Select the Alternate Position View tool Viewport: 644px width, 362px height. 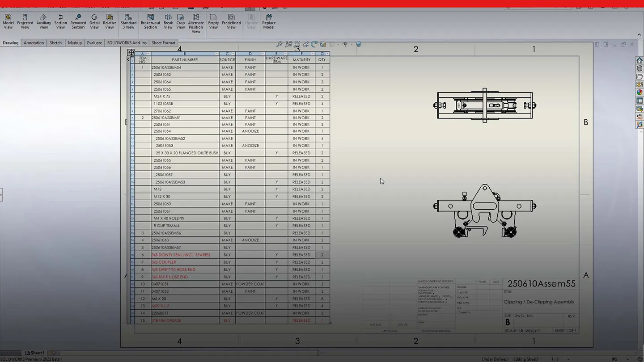tap(196, 20)
